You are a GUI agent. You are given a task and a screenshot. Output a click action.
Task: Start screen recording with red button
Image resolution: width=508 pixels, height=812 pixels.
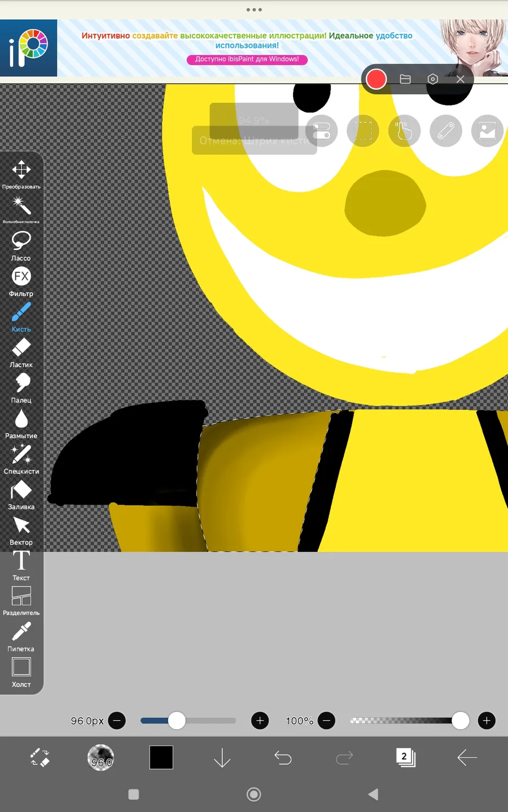(x=376, y=79)
